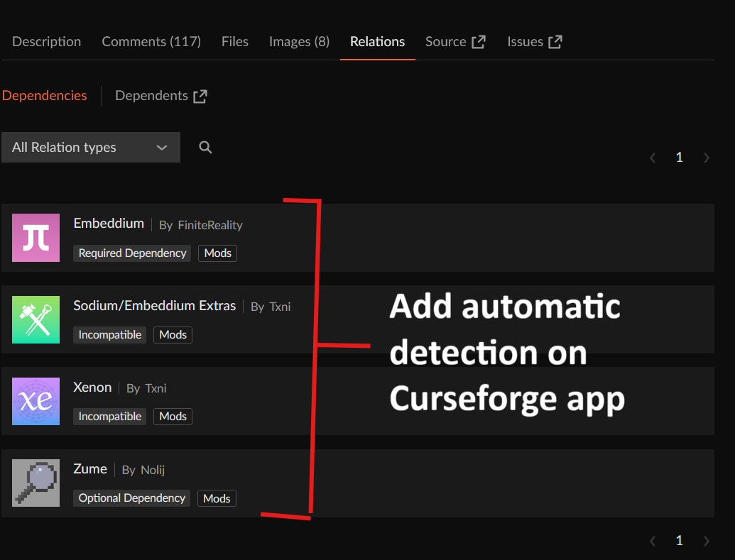Open the Dependents external link
The image size is (735, 560).
tap(160, 96)
